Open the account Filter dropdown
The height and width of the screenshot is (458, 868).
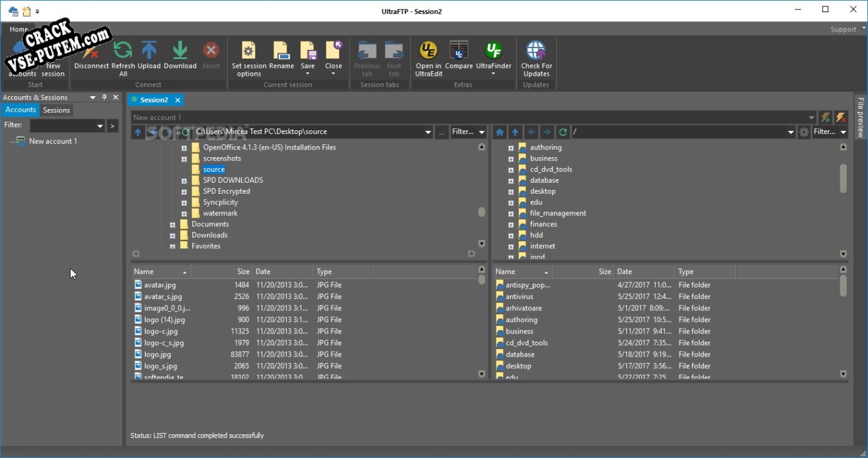tap(100, 126)
